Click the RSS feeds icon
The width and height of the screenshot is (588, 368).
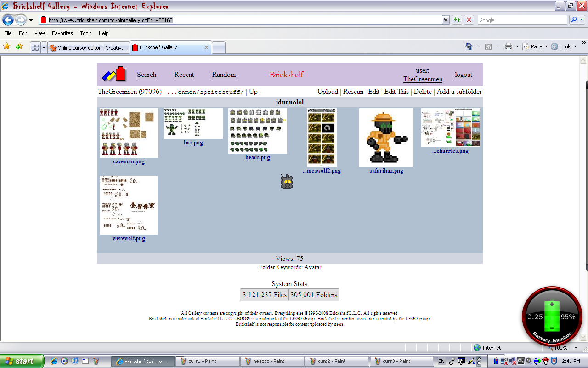coord(488,46)
